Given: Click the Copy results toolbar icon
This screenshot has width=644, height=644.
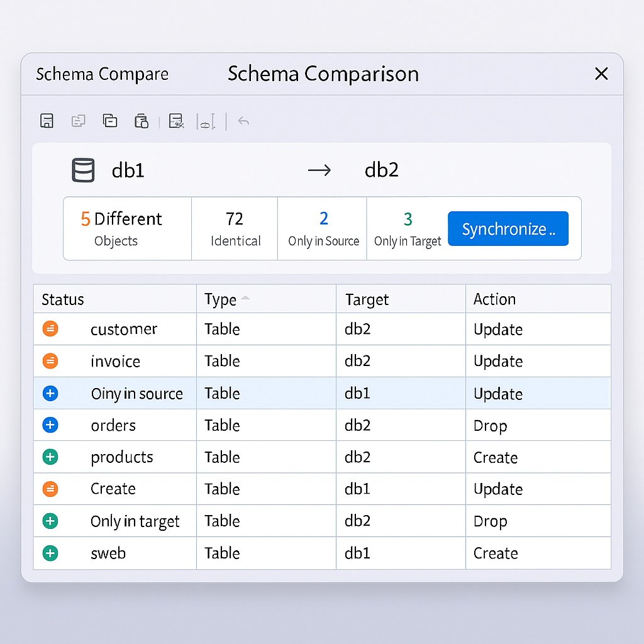Looking at the screenshot, I should click(x=110, y=121).
